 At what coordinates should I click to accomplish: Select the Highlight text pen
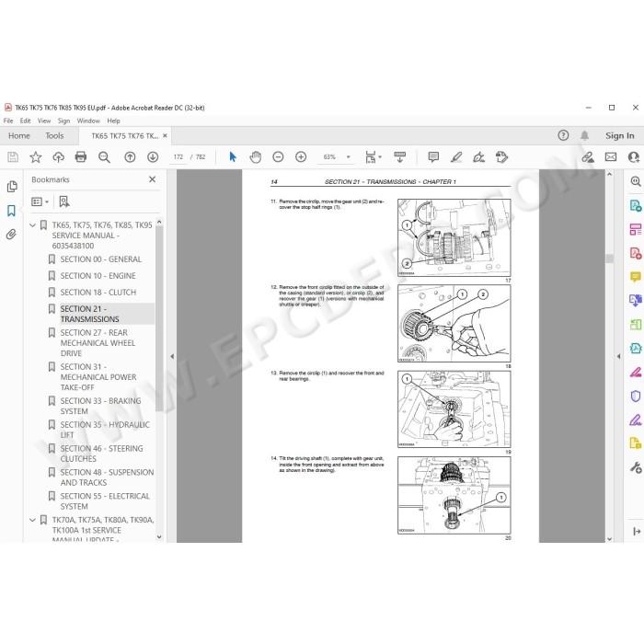click(x=456, y=157)
